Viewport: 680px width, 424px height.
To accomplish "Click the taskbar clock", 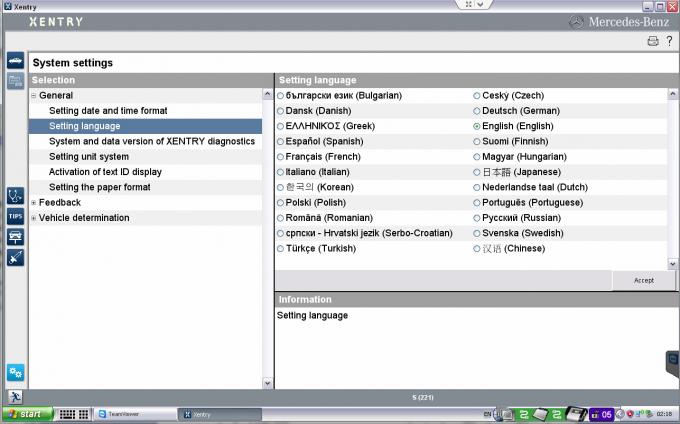I will 664,414.
